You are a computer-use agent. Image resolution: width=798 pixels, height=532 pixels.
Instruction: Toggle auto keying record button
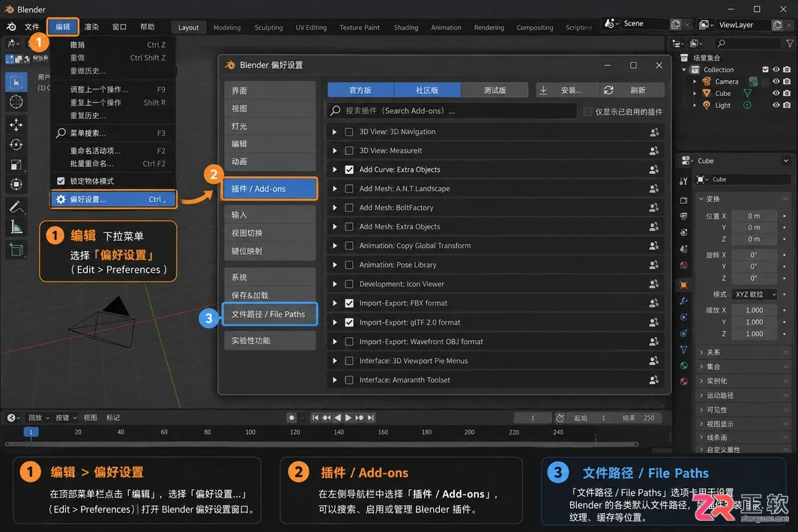(x=291, y=417)
